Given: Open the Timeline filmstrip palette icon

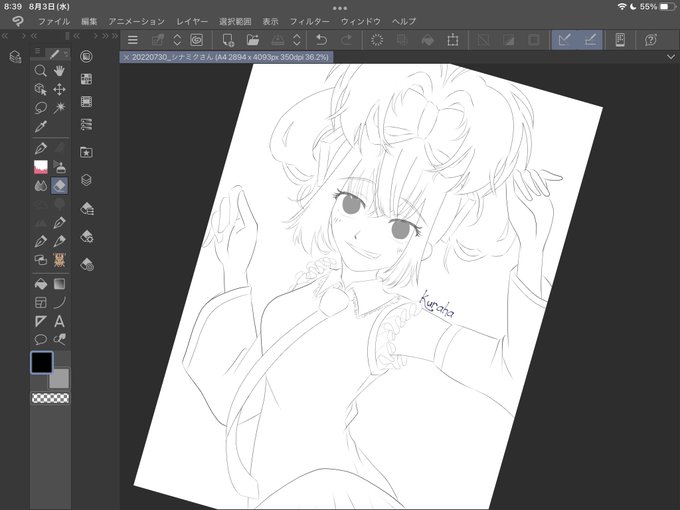Looking at the screenshot, I should click(86, 102).
